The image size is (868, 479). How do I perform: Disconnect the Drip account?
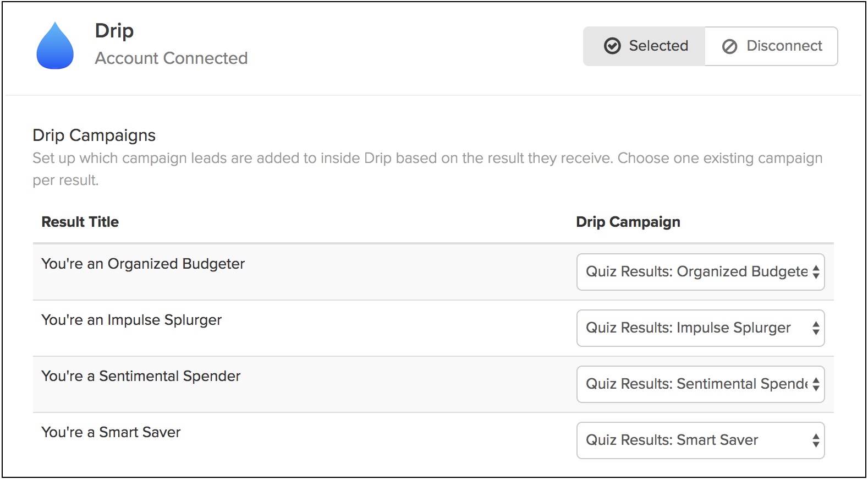tap(771, 46)
